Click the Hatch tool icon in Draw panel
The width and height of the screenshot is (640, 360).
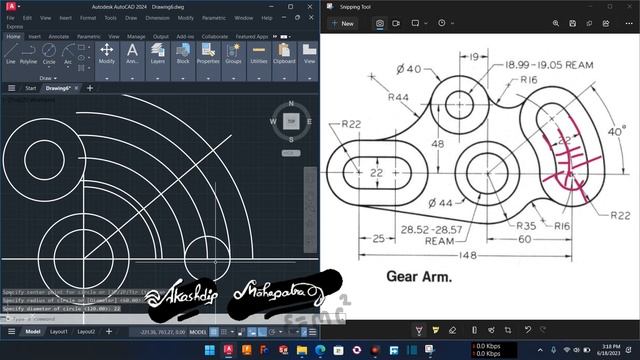click(81, 68)
